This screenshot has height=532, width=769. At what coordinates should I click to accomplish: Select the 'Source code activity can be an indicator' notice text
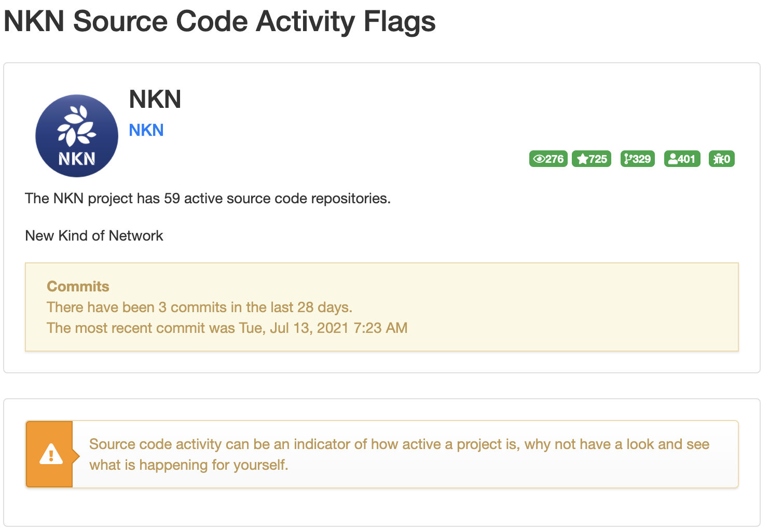(399, 454)
